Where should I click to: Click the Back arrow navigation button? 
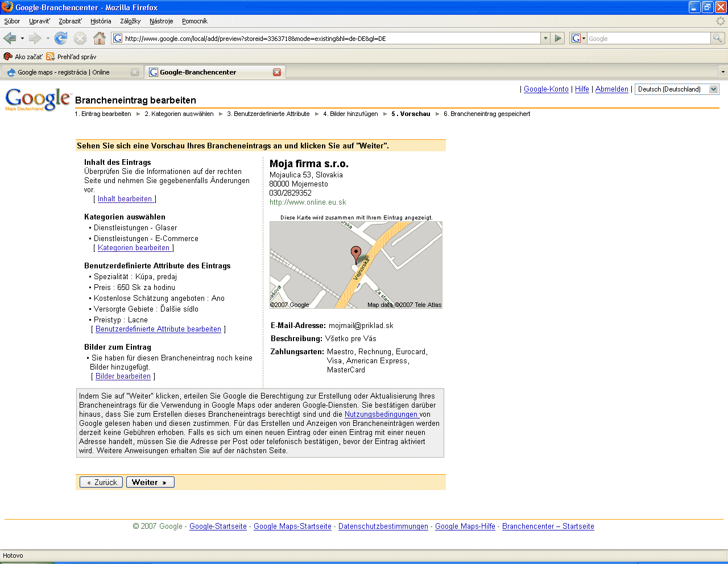pyautogui.click(x=10, y=38)
